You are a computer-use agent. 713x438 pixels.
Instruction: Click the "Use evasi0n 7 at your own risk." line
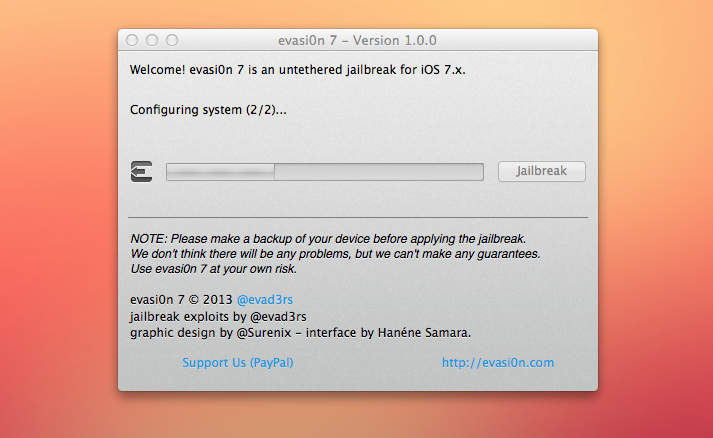(x=214, y=269)
